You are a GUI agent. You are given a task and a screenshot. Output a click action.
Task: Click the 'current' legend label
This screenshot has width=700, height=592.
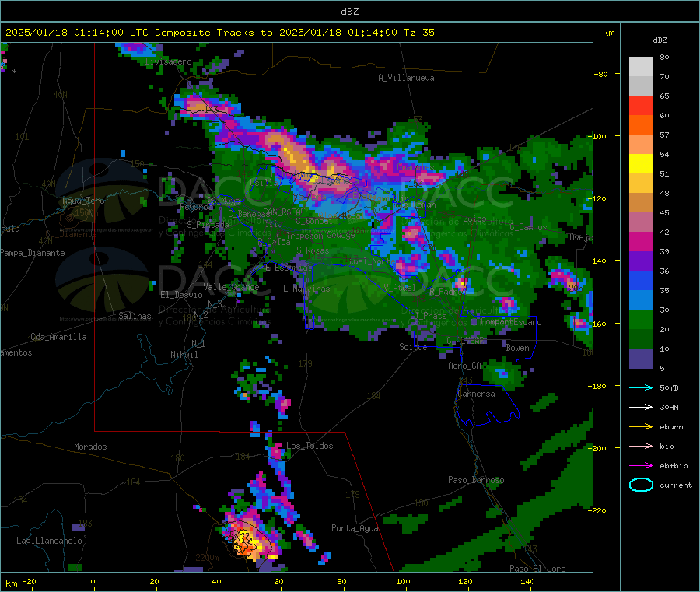pos(676,485)
